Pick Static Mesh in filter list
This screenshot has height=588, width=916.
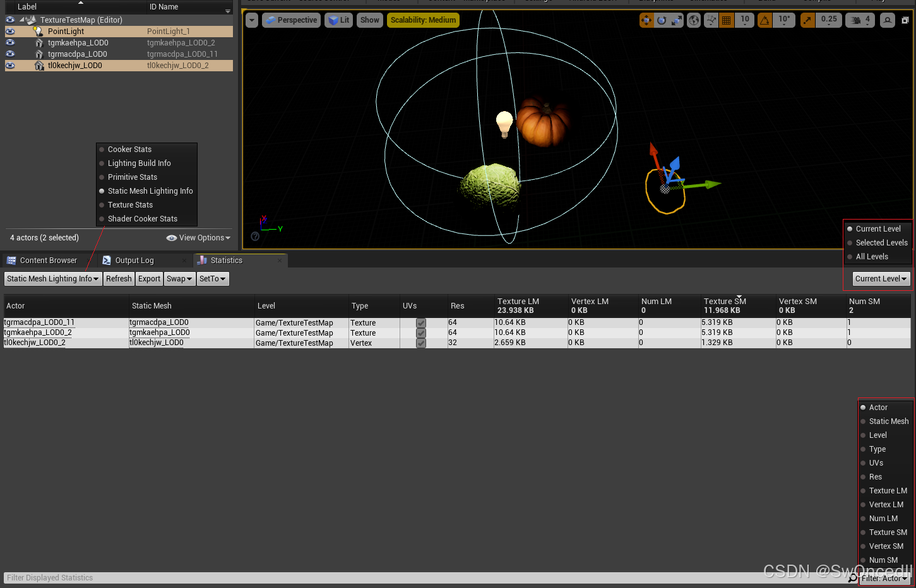(x=886, y=421)
